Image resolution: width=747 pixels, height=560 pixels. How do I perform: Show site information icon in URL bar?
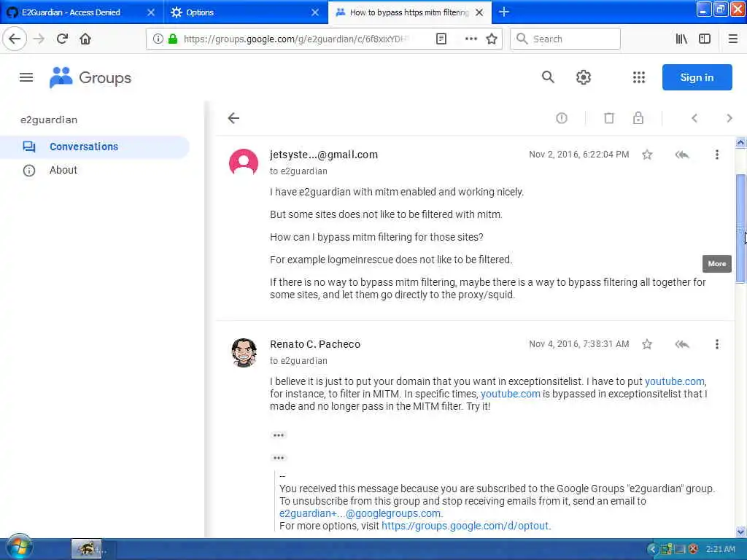(x=158, y=39)
